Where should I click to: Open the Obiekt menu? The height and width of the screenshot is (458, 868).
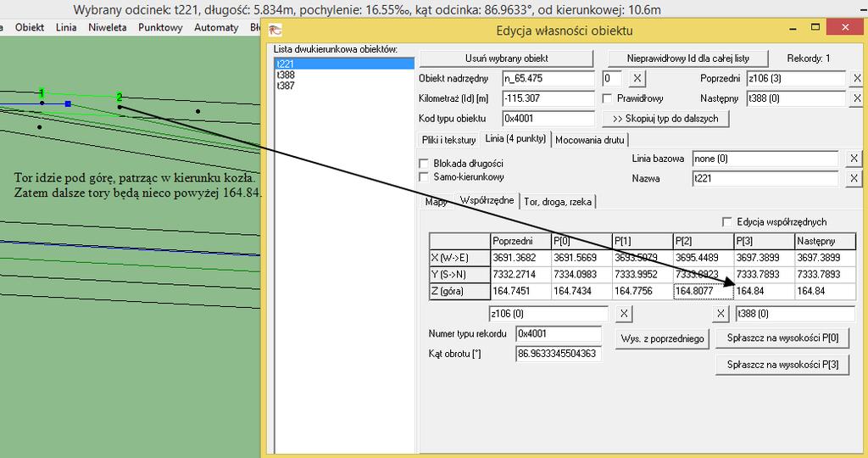pos(30,27)
